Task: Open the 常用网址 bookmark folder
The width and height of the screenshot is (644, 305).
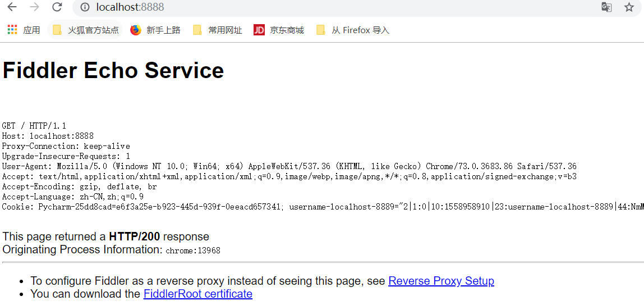Action: [218, 30]
